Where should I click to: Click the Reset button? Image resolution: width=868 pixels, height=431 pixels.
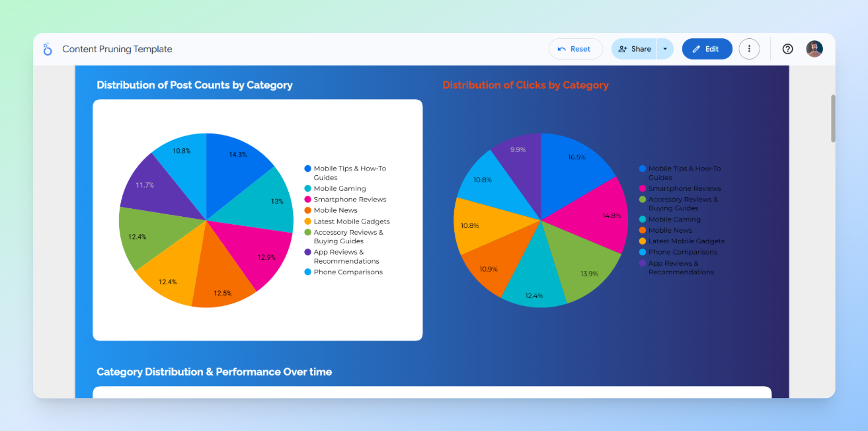click(576, 48)
